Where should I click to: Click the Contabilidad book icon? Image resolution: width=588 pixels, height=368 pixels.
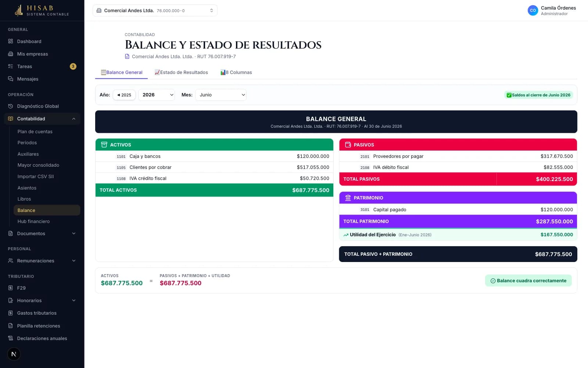(11, 118)
